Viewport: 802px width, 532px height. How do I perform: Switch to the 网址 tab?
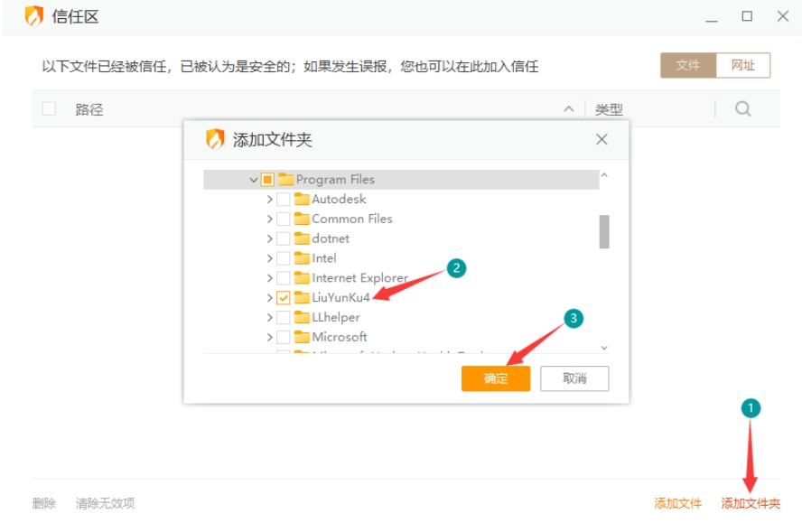(743, 65)
